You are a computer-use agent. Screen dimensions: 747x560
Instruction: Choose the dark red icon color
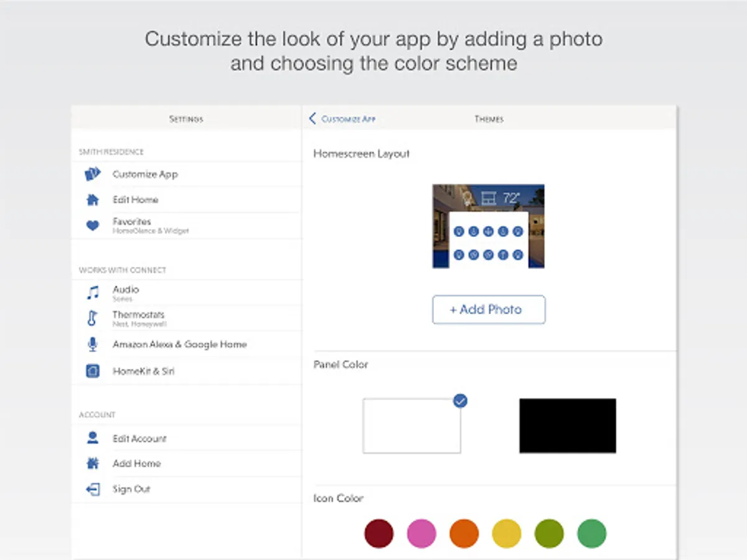tap(379, 534)
